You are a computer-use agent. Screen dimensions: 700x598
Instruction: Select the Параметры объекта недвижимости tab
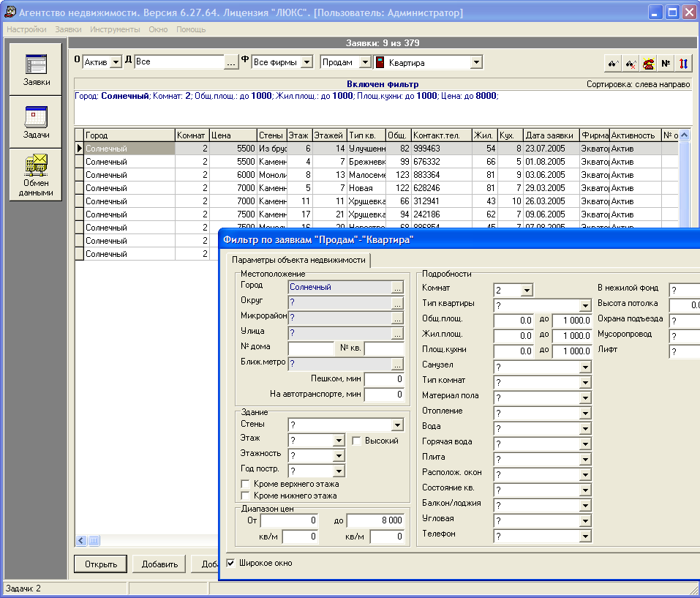pyautogui.click(x=298, y=260)
